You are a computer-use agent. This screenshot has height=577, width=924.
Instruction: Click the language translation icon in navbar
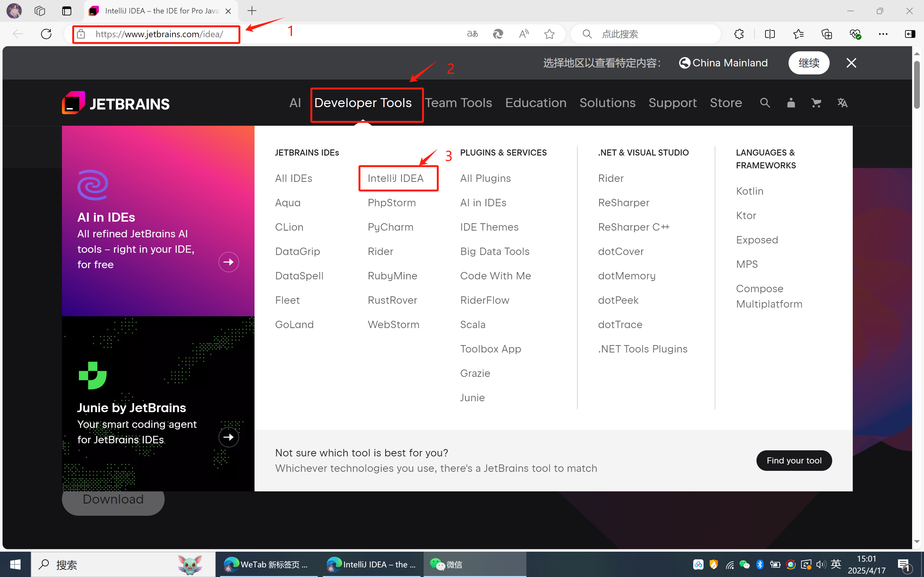coord(842,103)
